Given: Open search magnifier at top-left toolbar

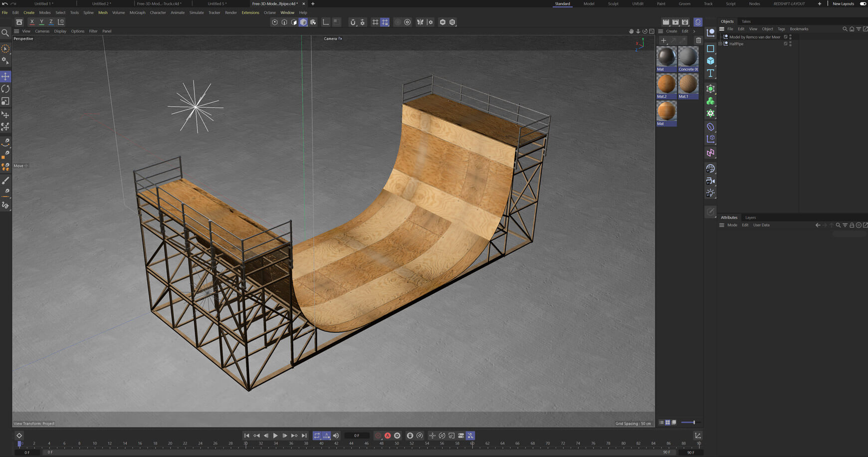Looking at the screenshot, I should (x=5, y=33).
